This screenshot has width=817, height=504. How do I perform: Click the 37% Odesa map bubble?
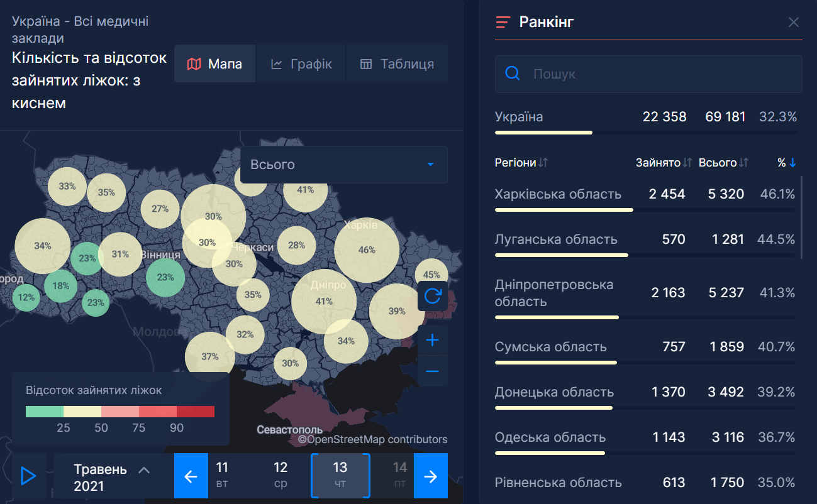point(210,356)
